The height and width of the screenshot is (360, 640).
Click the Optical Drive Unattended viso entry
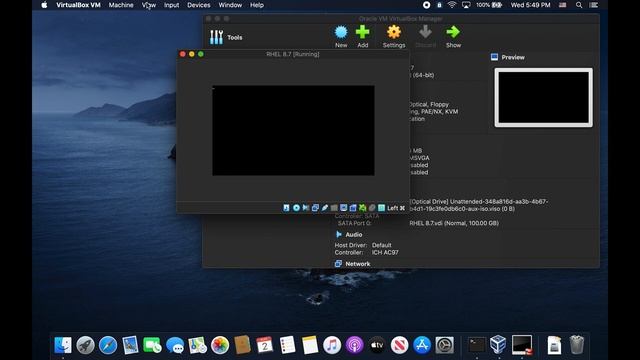click(x=478, y=205)
